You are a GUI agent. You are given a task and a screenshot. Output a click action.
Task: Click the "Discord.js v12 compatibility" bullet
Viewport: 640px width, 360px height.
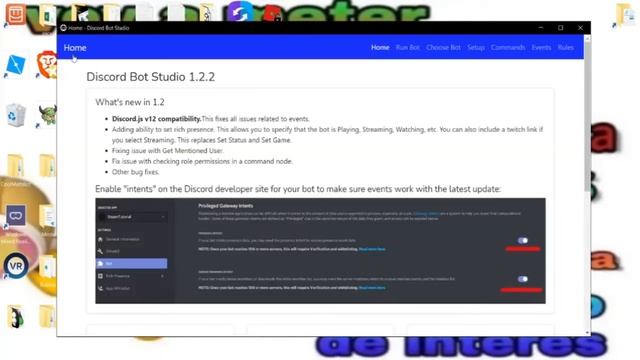click(x=211, y=119)
